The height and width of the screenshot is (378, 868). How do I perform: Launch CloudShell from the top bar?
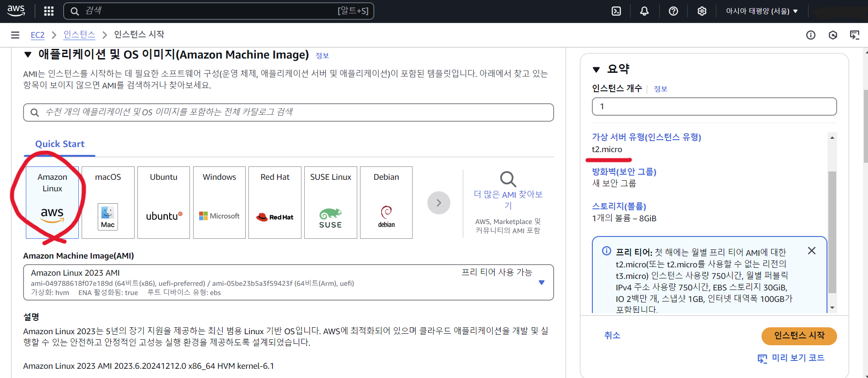616,11
